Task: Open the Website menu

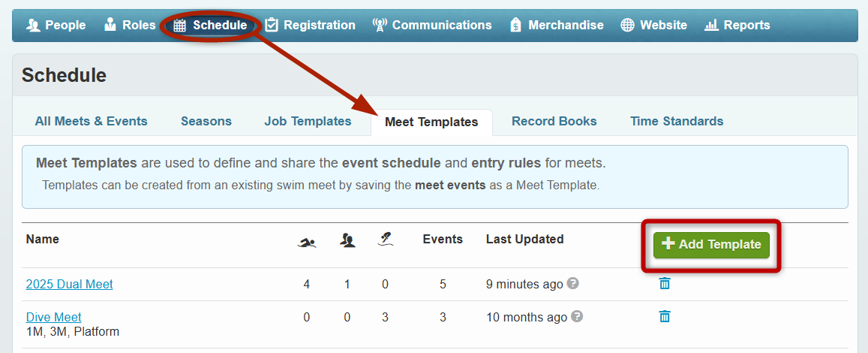Action: [x=653, y=25]
